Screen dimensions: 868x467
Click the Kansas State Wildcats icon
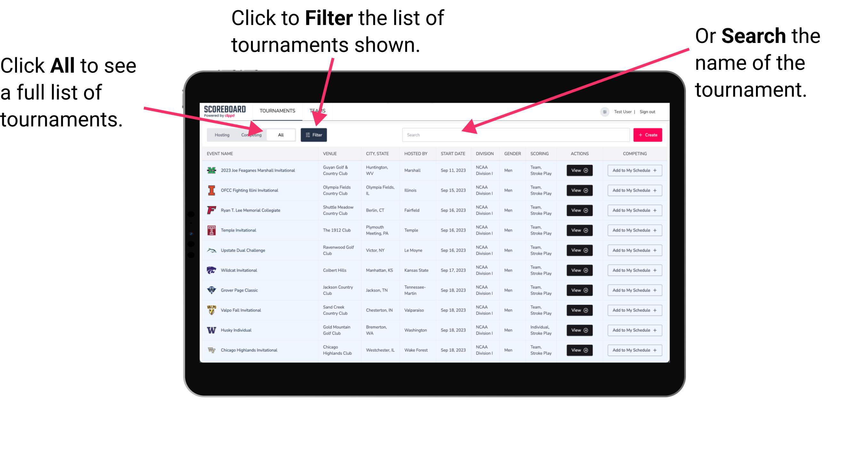point(212,270)
